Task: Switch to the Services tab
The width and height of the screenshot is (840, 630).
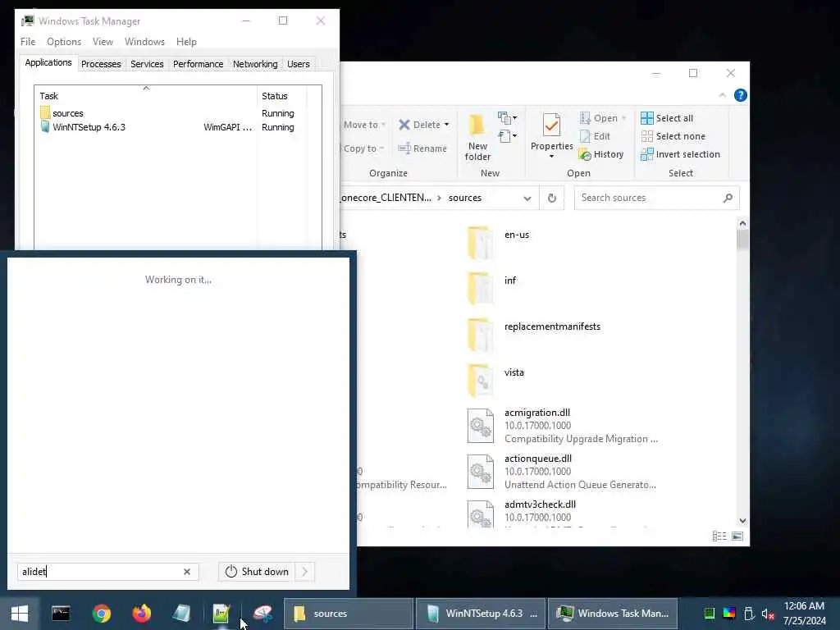Action: (x=147, y=64)
